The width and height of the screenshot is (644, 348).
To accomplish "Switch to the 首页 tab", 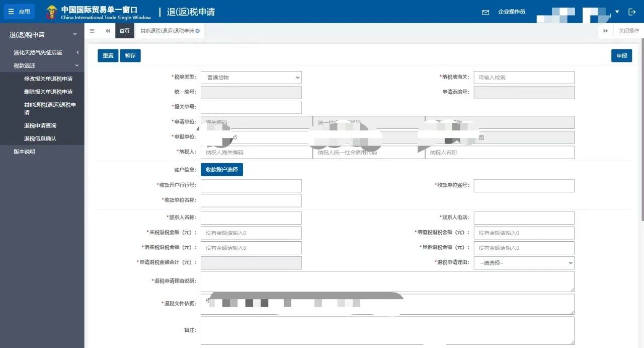I will coord(124,31).
